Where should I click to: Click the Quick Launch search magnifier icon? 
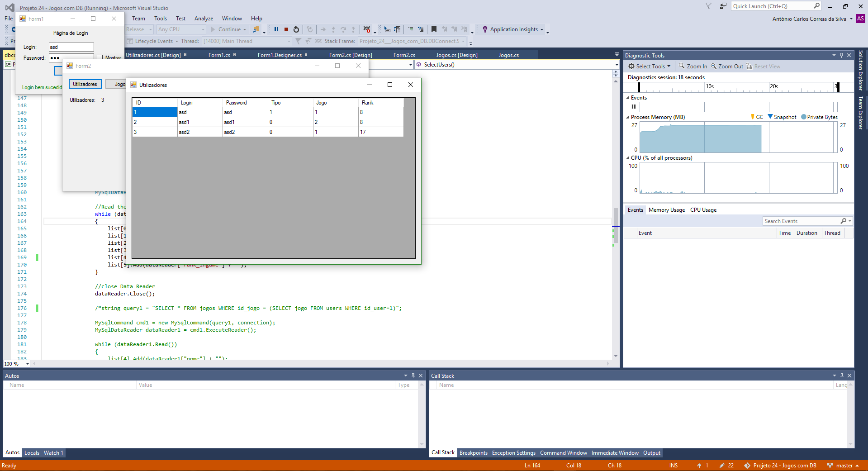[x=817, y=6]
